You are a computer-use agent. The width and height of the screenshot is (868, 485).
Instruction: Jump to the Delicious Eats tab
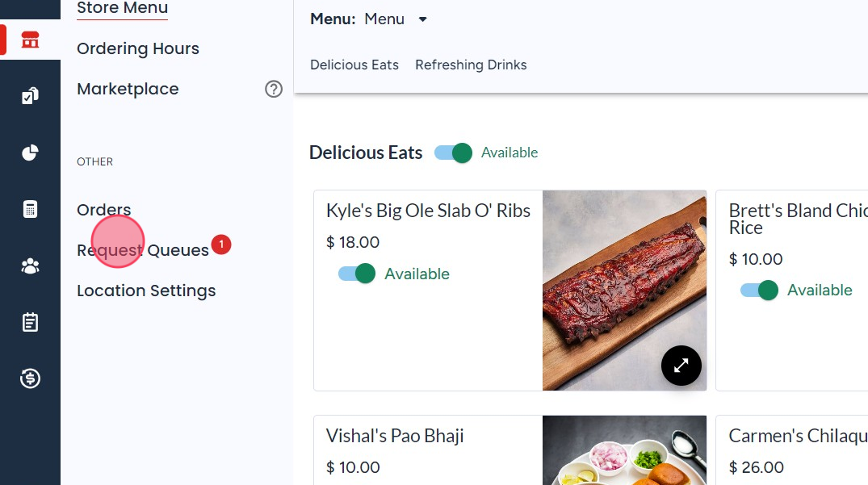coord(354,65)
